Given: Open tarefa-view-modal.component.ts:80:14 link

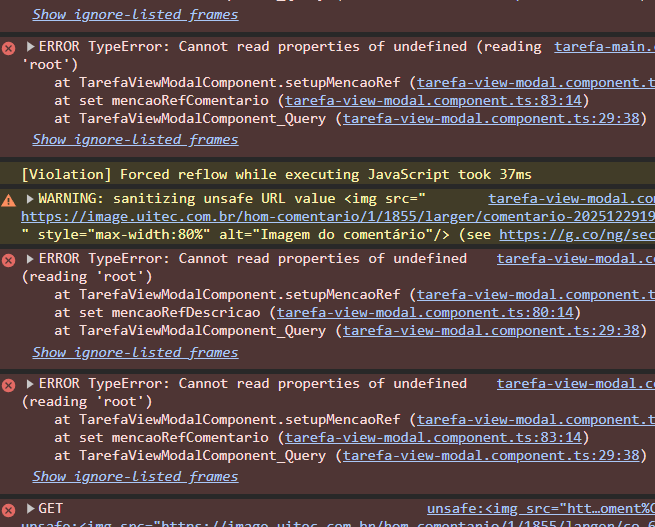Looking at the screenshot, I should pyautogui.click(x=429, y=312).
